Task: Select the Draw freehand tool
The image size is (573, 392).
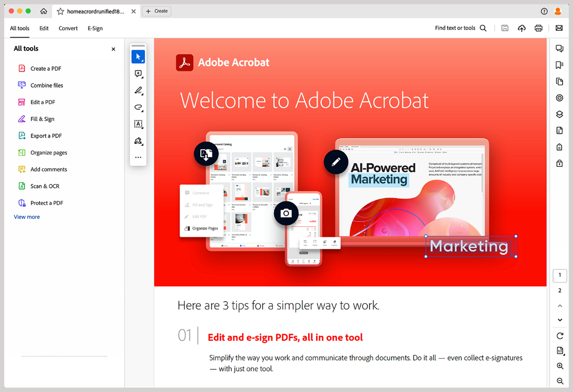Action: click(x=138, y=107)
